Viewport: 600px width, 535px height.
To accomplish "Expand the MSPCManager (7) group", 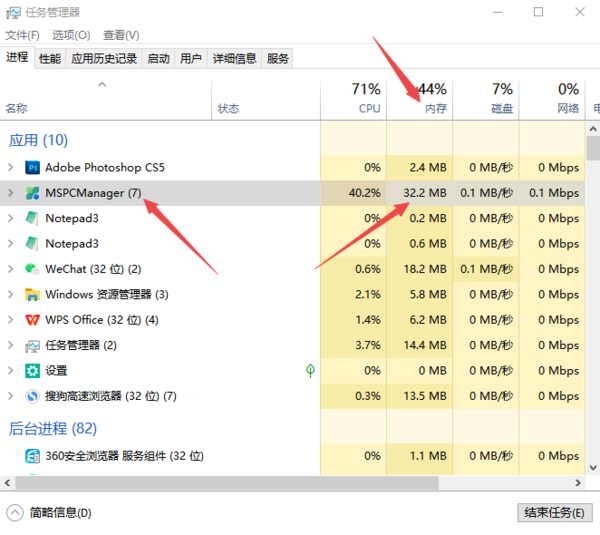I will (11, 193).
